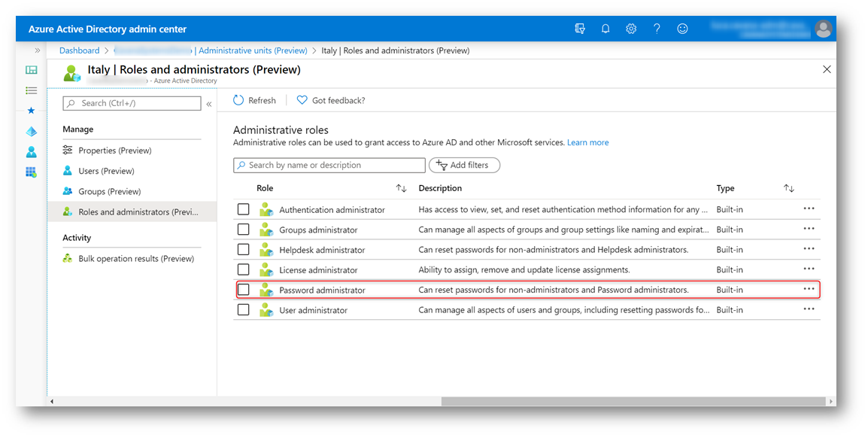
Task: Open more options for License administrator
Action: click(x=809, y=269)
